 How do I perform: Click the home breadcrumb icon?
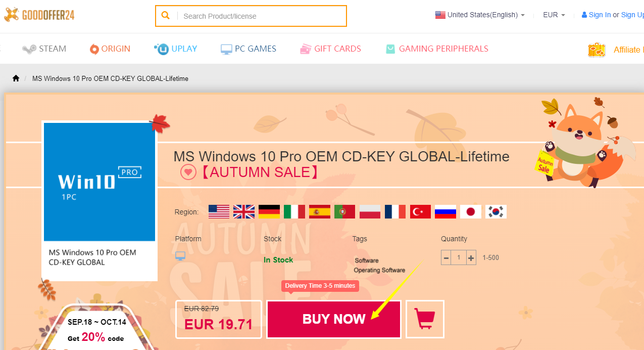point(16,78)
